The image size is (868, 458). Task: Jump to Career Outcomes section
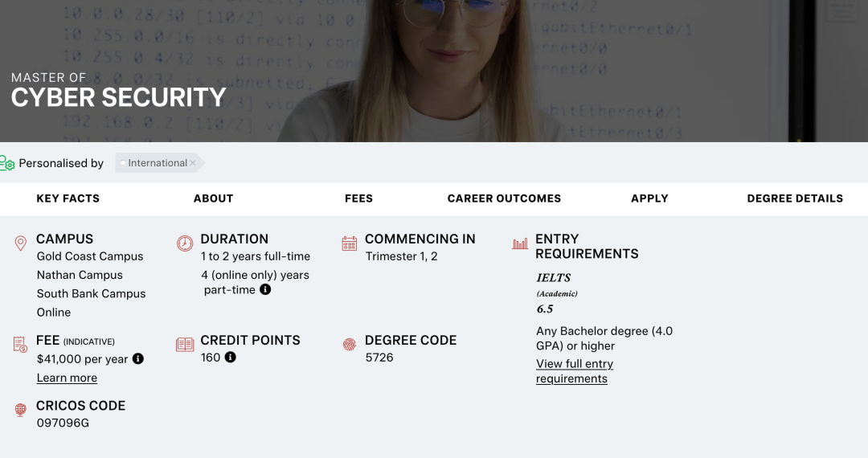504,198
